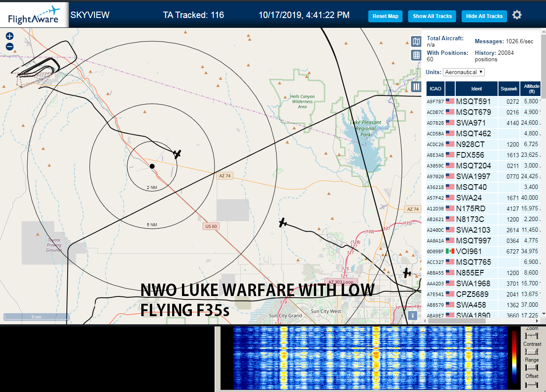This screenshot has width=546, height=392.
Task: Click the US flag on the MSQT591 row
Action: point(450,102)
